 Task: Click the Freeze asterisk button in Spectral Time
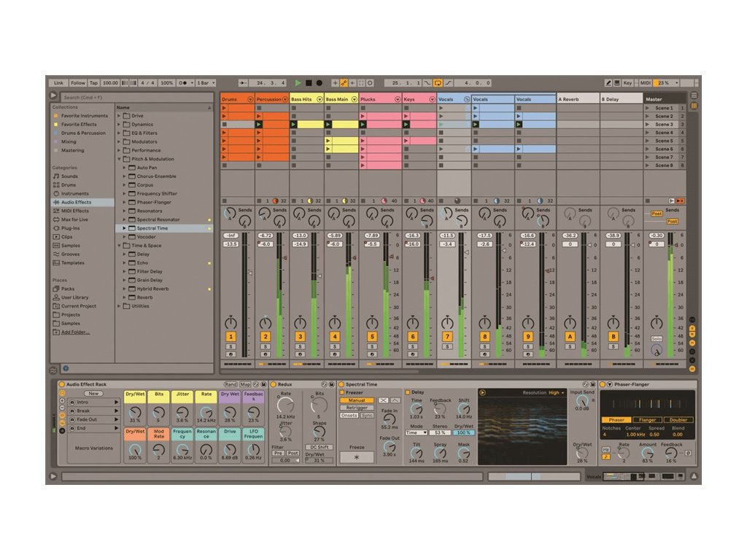tap(356, 457)
